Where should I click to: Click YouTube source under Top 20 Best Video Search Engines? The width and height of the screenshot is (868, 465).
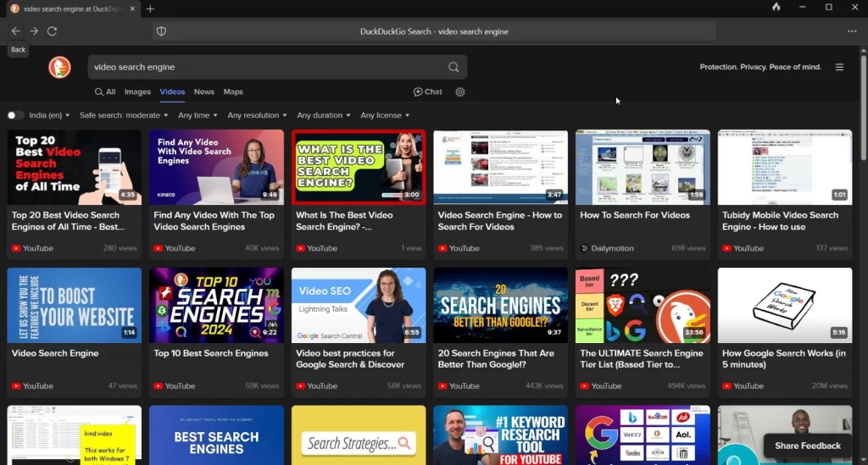33,248
